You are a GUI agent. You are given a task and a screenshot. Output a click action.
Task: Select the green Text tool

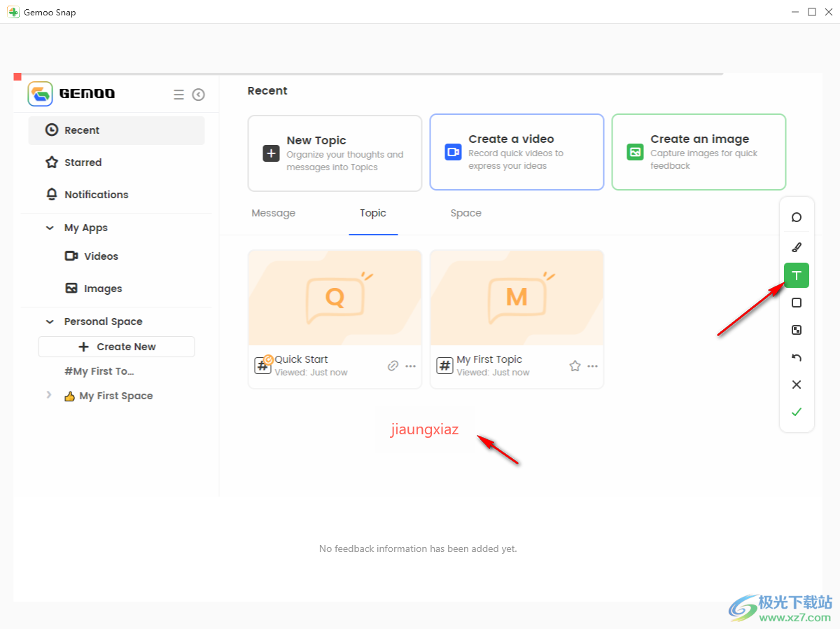pyautogui.click(x=796, y=275)
